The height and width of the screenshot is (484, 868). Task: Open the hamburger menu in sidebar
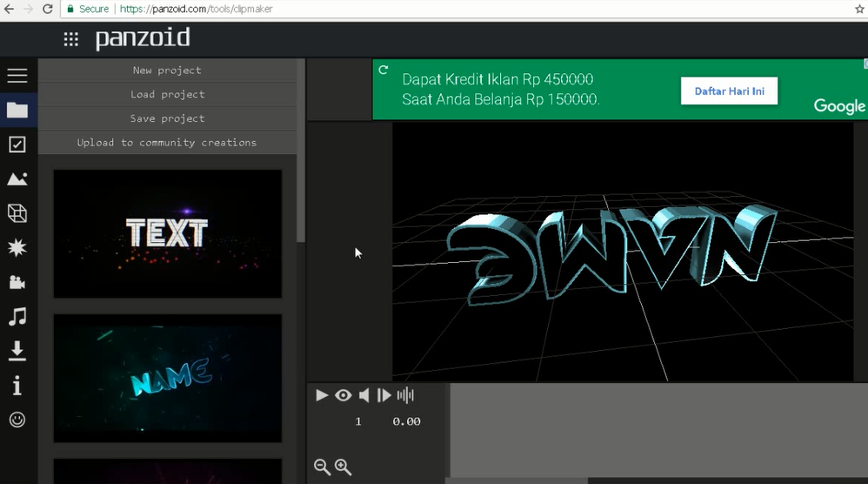(17, 76)
